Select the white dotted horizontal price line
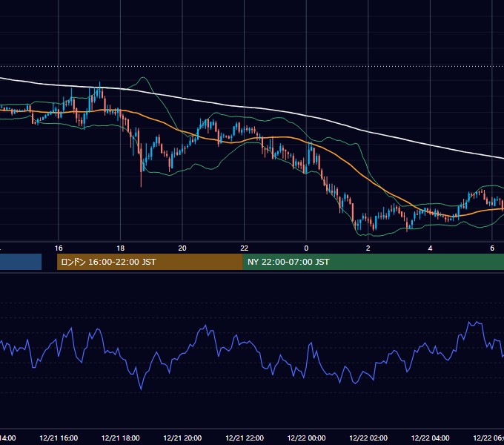This screenshot has width=504, height=445. tap(252, 67)
